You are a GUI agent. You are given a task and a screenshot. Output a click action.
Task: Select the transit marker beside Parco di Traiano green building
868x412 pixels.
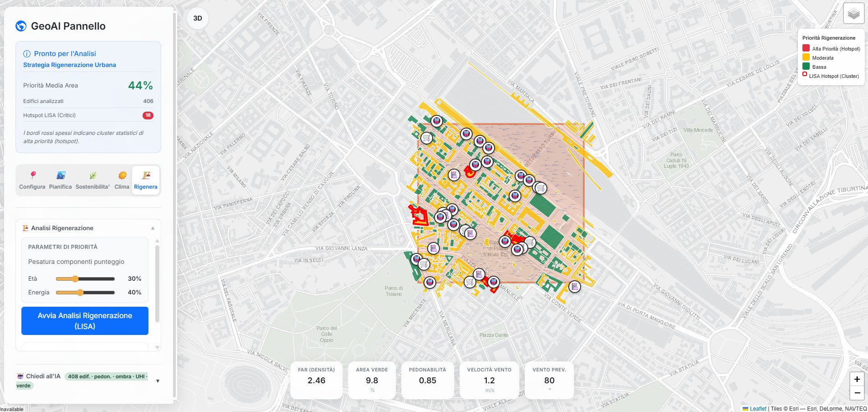click(416, 259)
